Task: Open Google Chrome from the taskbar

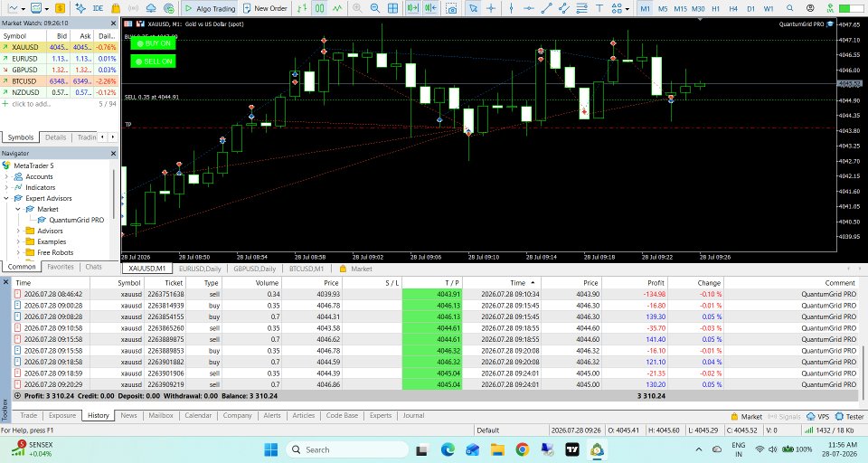Action: tap(522, 449)
